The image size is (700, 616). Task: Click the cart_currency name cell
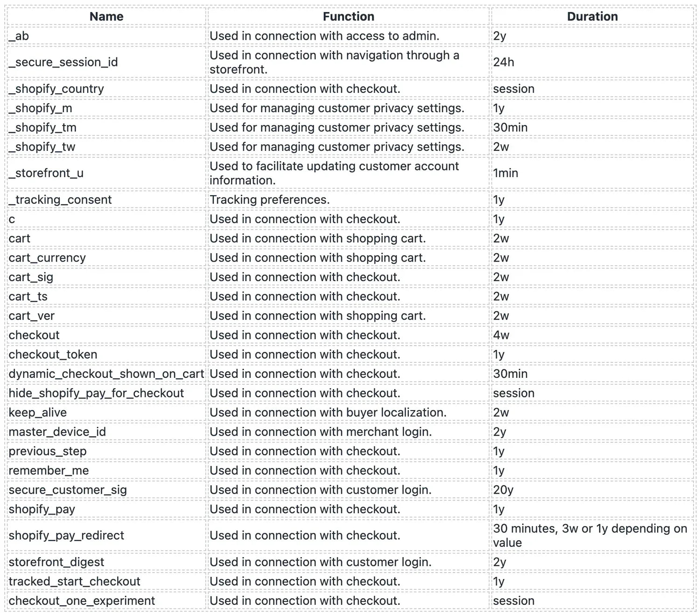click(47, 258)
